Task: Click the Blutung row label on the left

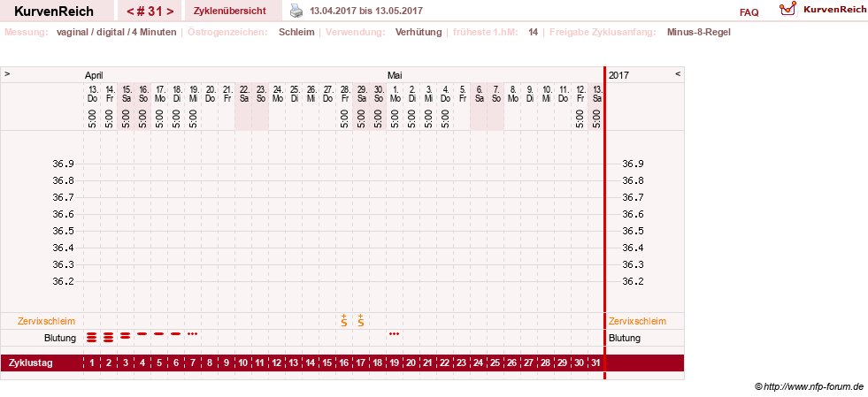Action: pyautogui.click(x=60, y=338)
